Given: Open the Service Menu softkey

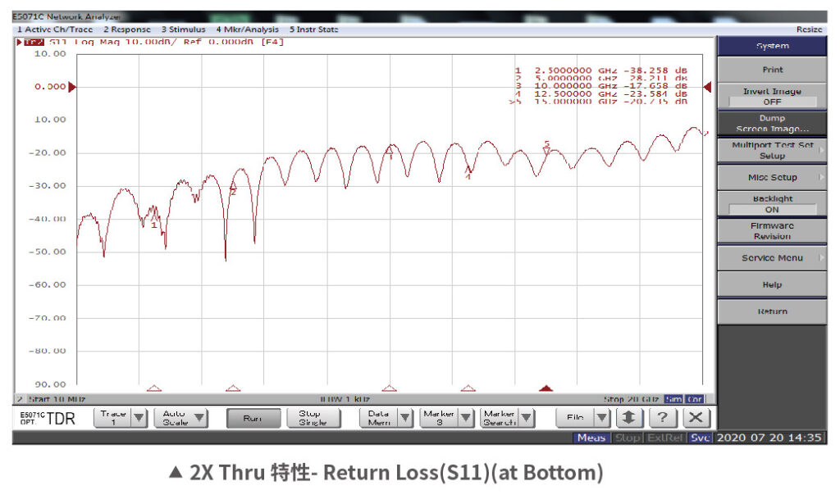Looking at the screenshot, I should (x=772, y=258).
